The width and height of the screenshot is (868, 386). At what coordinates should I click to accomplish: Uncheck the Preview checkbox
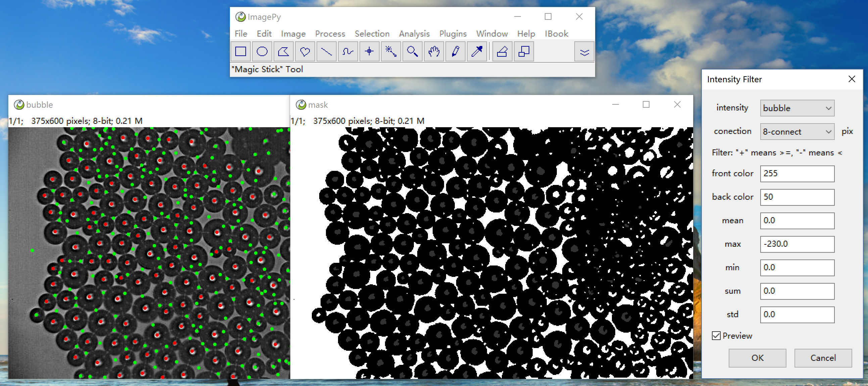pyautogui.click(x=716, y=336)
